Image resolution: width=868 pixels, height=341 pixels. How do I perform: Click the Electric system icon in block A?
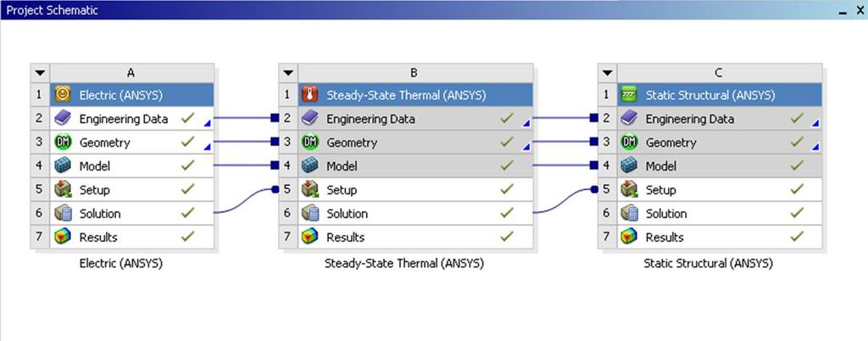pyautogui.click(x=63, y=95)
